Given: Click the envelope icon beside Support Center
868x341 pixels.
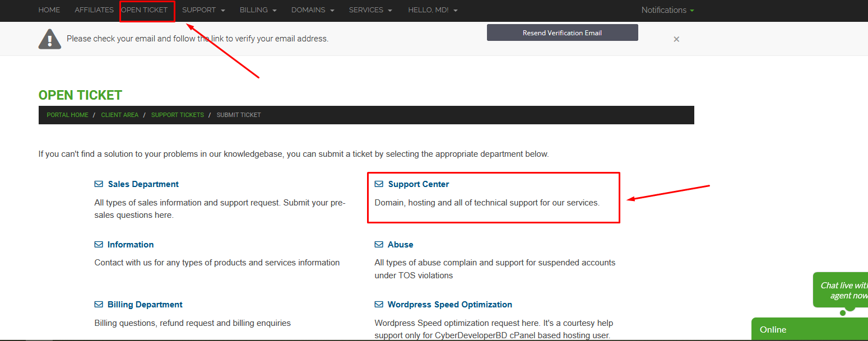Looking at the screenshot, I should click(379, 184).
